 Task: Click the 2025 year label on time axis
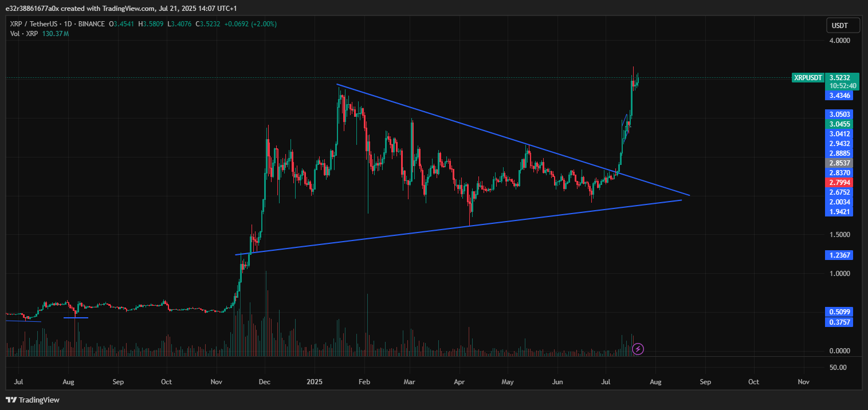coord(315,381)
